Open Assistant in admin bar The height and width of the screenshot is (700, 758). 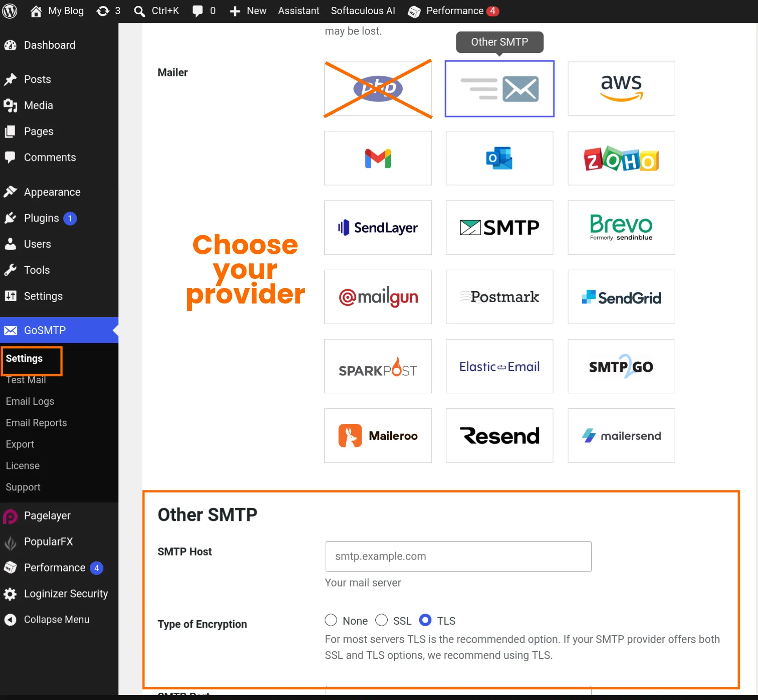click(299, 11)
